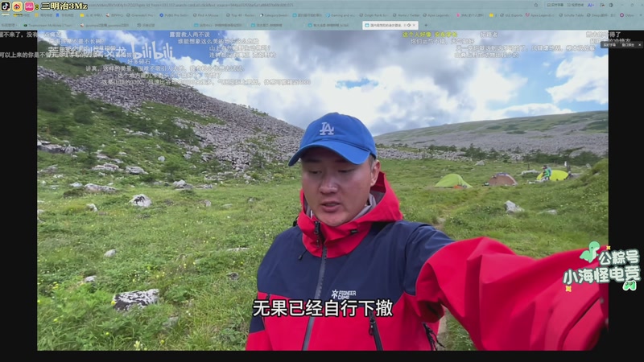Open the Category:Swedish bookmark

(x=274, y=15)
